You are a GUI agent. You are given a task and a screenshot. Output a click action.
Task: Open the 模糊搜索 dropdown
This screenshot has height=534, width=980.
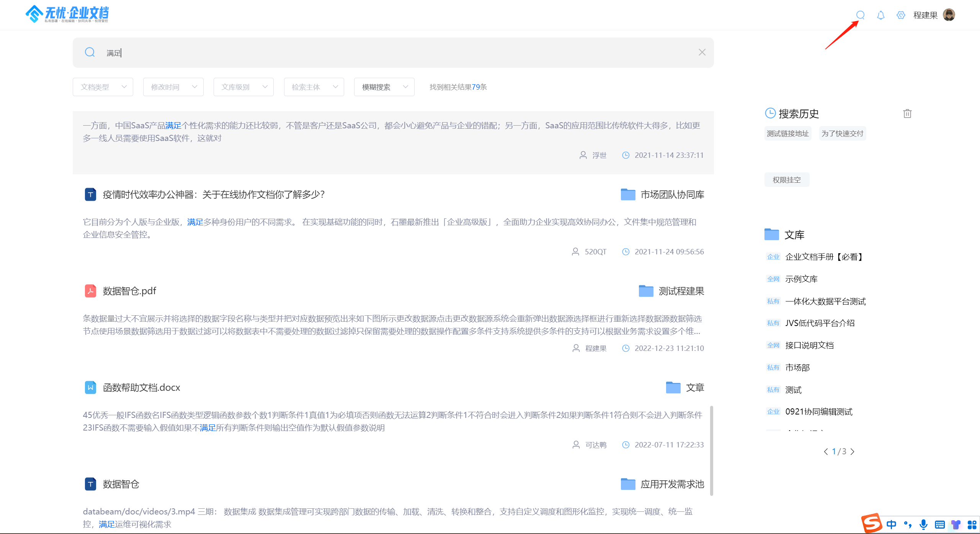(384, 87)
